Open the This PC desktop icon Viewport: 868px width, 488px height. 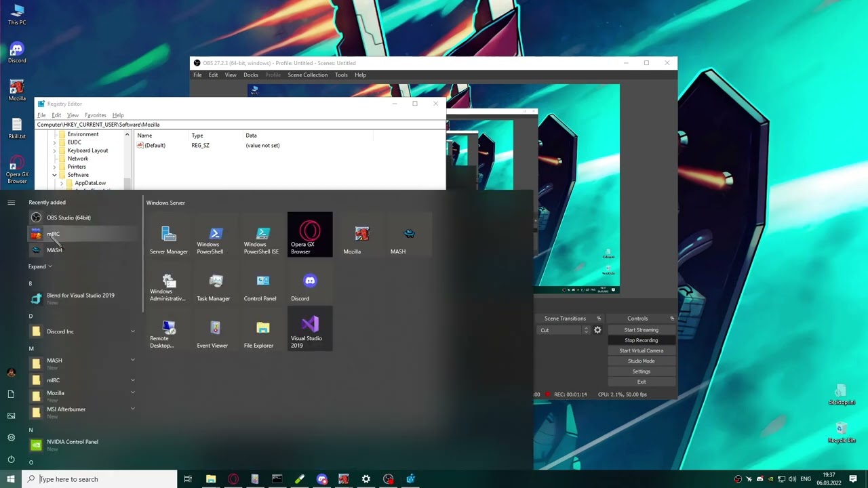(x=17, y=14)
